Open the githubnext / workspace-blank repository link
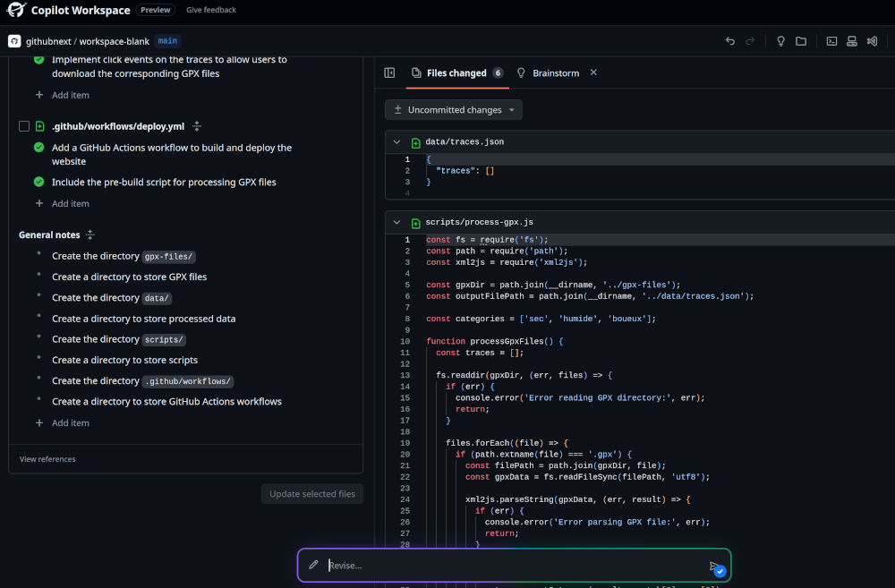 point(88,41)
